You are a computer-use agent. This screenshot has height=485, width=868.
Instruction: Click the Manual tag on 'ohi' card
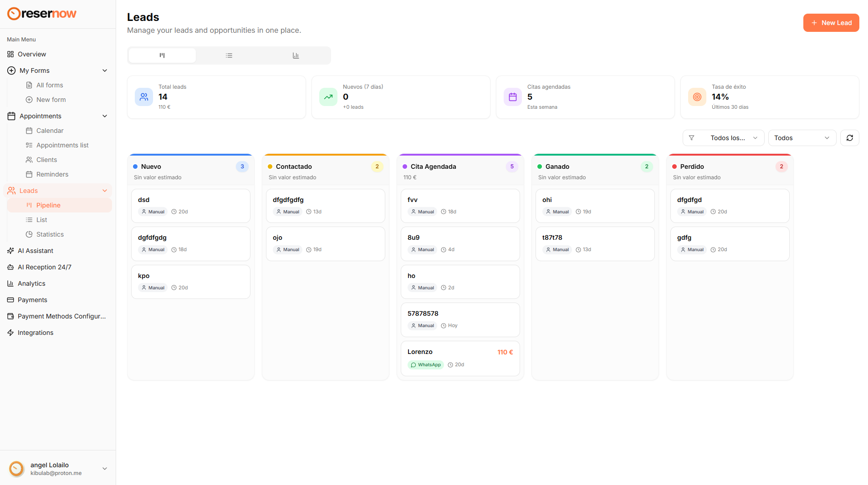[557, 212]
